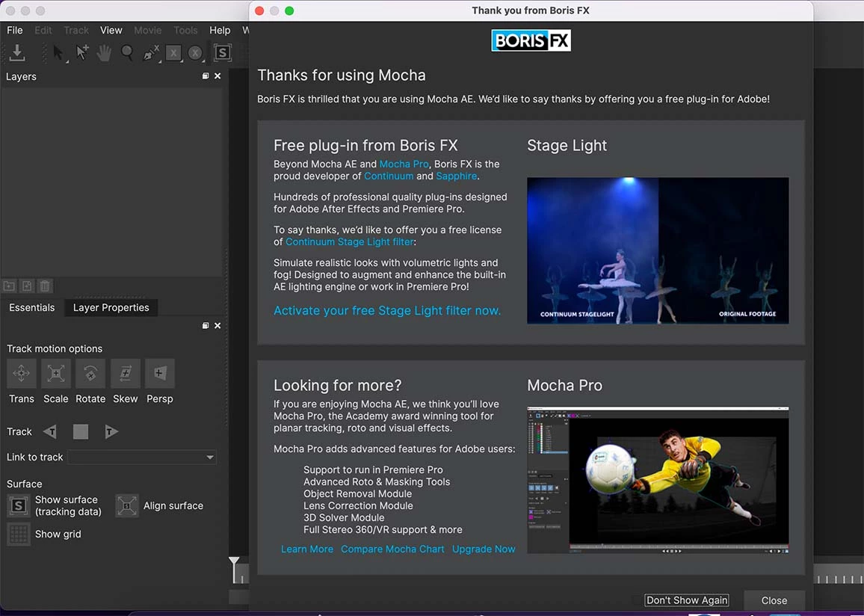Open the Edit menu

click(x=43, y=31)
